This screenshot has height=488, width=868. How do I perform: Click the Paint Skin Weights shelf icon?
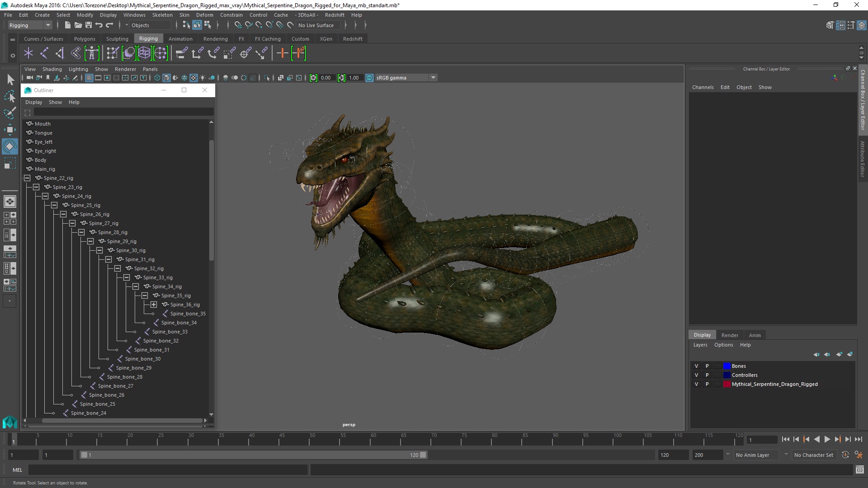pos(113,53)
